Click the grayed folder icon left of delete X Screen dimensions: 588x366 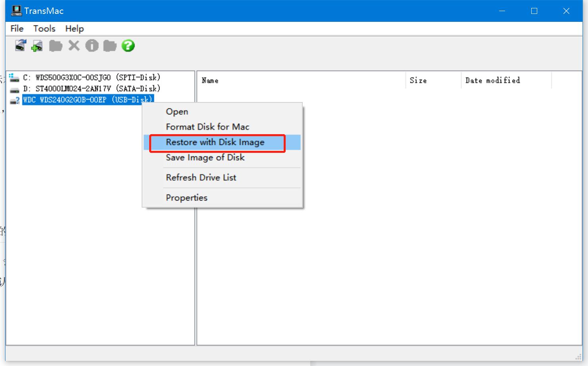(x=56, y=46)
